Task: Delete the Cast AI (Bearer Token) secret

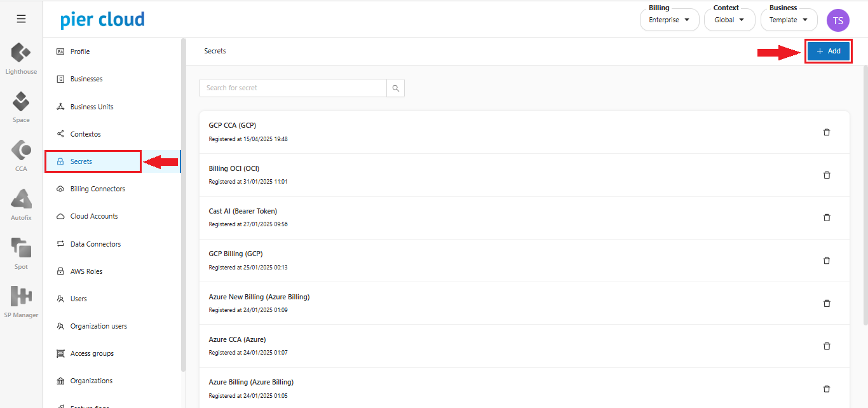Action: point(827,217)
